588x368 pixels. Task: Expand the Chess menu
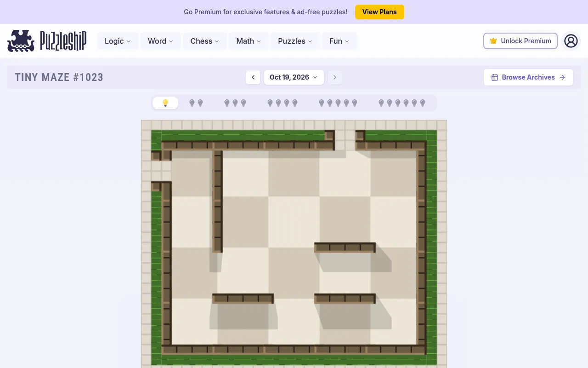tap(205, 41)
